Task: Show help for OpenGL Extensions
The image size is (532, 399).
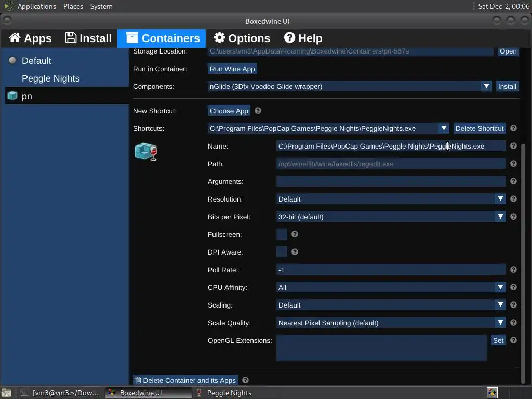Action: click(x=513, y=340)
